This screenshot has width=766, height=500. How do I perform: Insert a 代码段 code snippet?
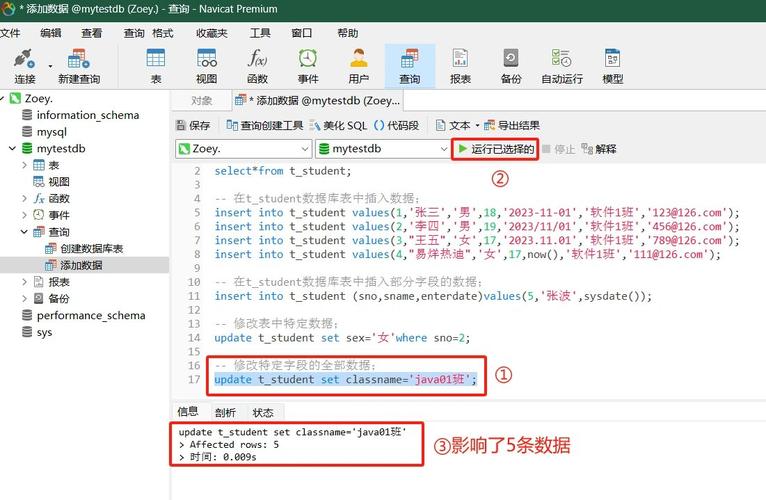[396, 126]
